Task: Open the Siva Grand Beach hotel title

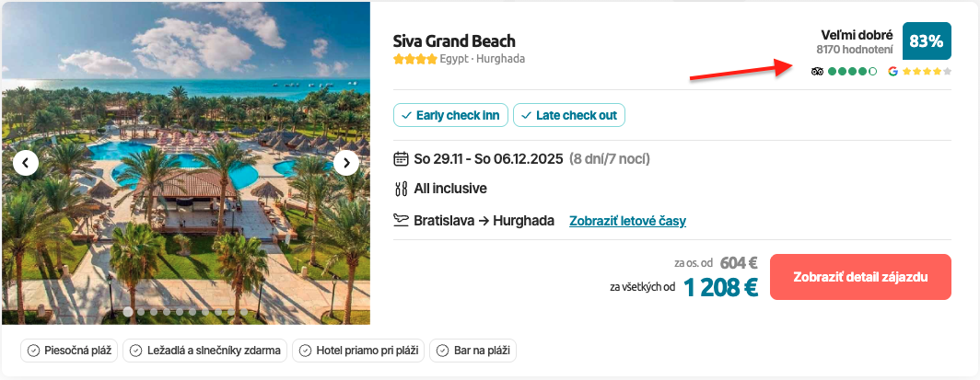Action: [454, 40]
